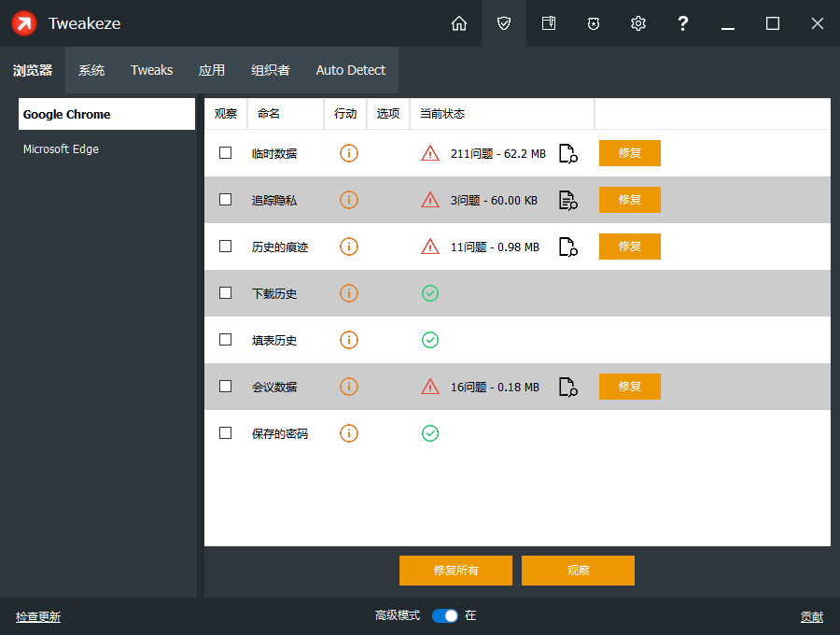
Task: Click green check in 填表历史 row
Action: pyautogui.click(x=430, y=340)
